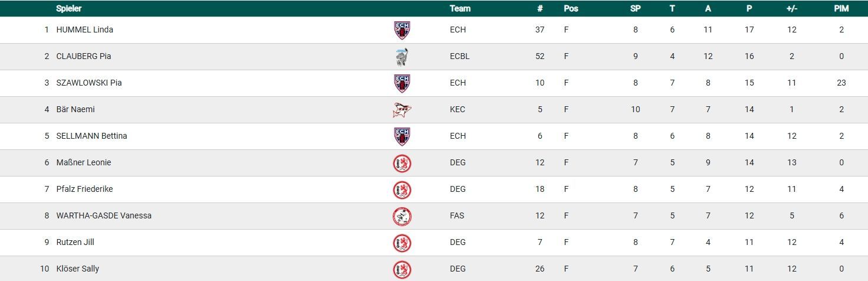Sort by the SP games played header
868x281 pixels.
tap(635, 8)
